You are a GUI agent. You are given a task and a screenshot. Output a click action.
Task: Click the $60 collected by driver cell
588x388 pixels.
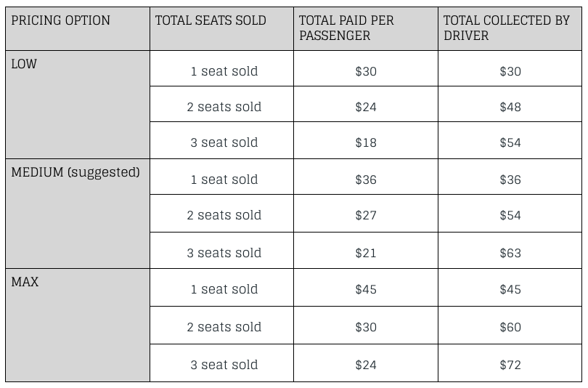point(510,327)
